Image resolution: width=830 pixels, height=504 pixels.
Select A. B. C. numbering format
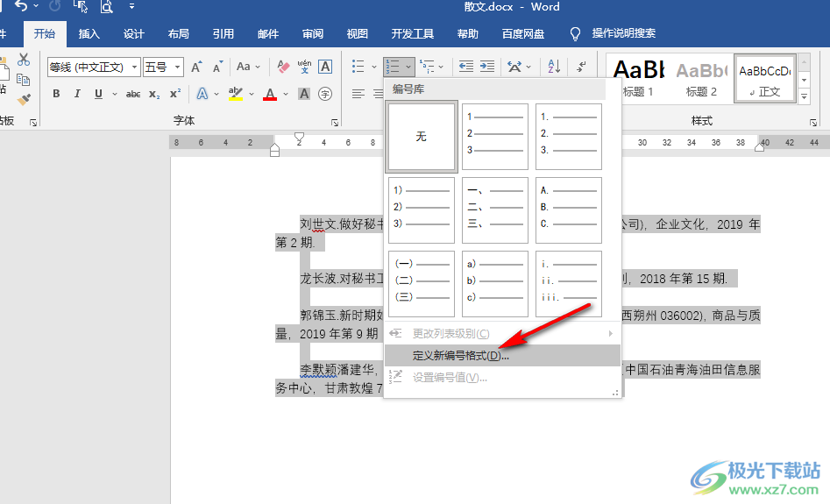coord(569,210)
